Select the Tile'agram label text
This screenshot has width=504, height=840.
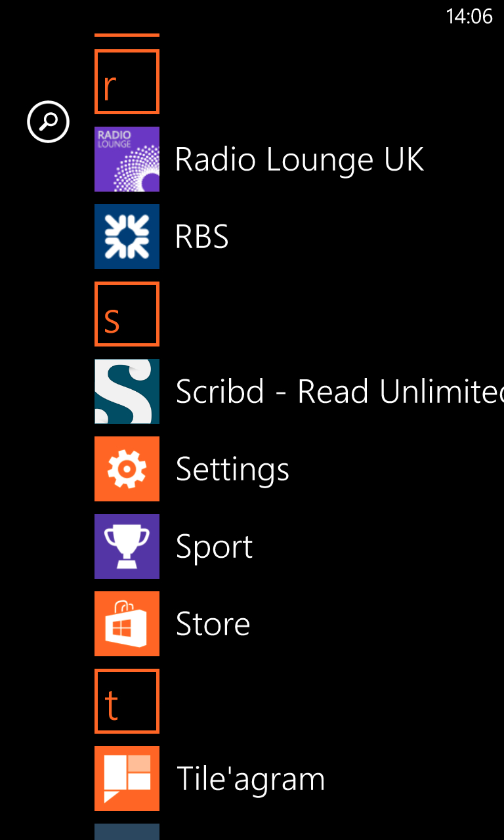pyautogui.click(x=251, y=780)
